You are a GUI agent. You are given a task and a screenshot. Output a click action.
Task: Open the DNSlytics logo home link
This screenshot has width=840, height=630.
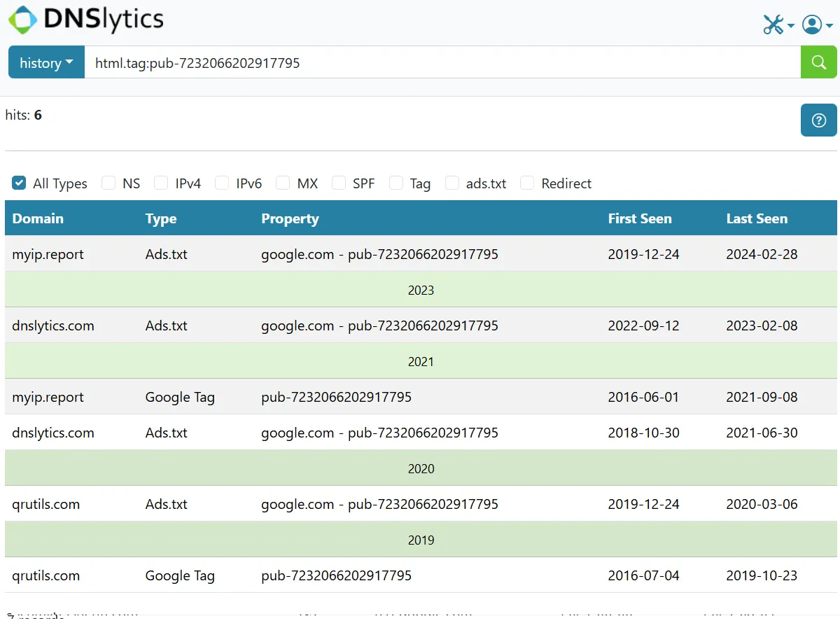tap(86, 20)
